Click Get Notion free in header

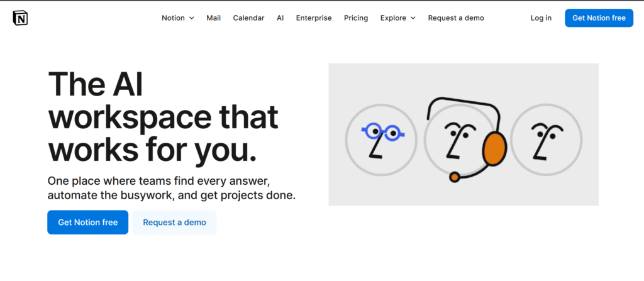[x=599, y=18]
